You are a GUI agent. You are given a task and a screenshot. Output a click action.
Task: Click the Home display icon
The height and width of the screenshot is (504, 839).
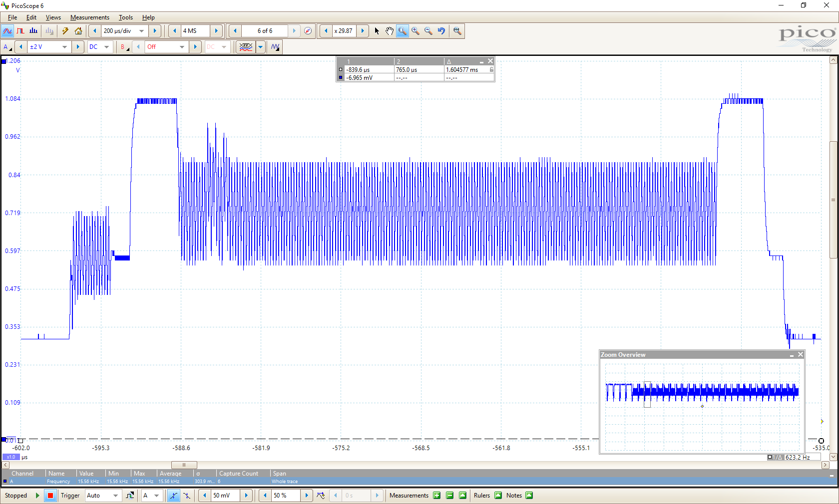(x=78, y=31)
